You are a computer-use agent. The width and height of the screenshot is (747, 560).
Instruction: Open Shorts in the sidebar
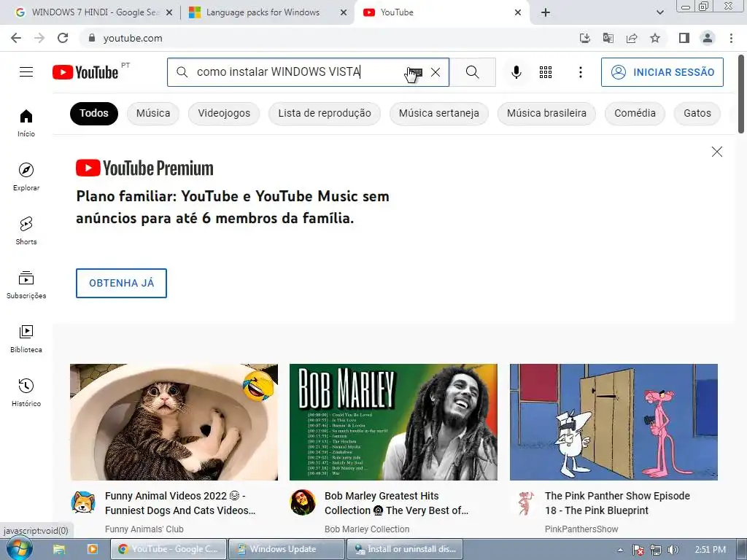[x=26, y=230]
